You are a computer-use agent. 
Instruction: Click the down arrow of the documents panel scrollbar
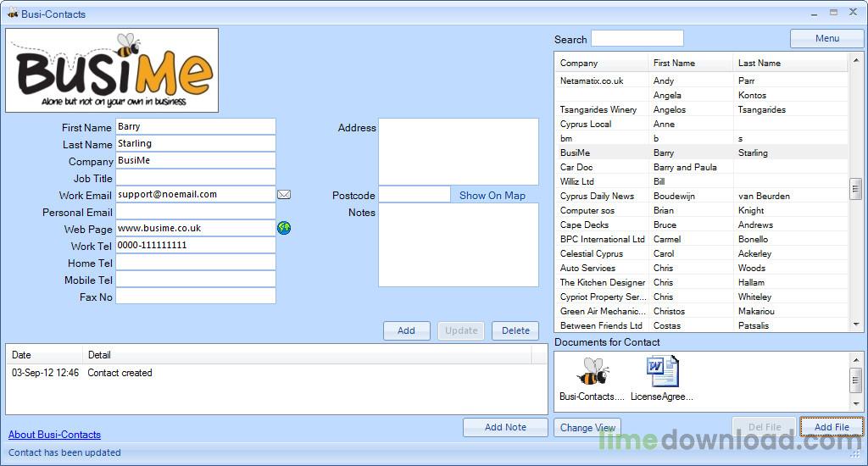856,403
